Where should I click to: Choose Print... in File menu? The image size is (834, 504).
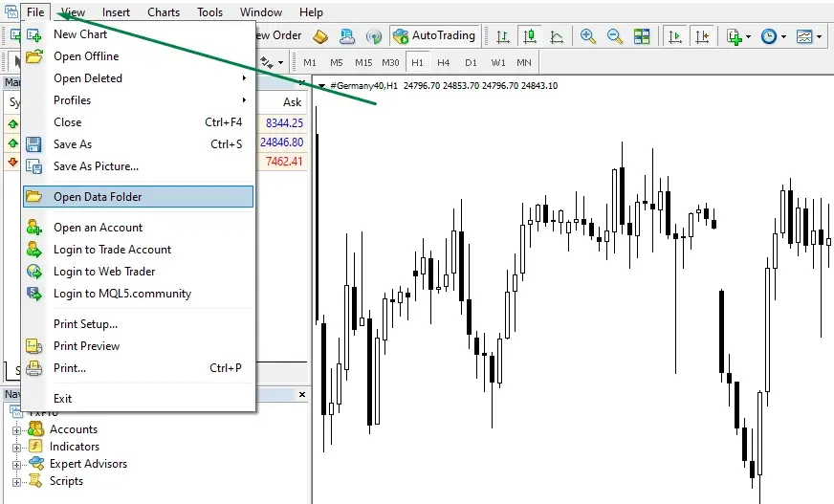tap(139, 368)
